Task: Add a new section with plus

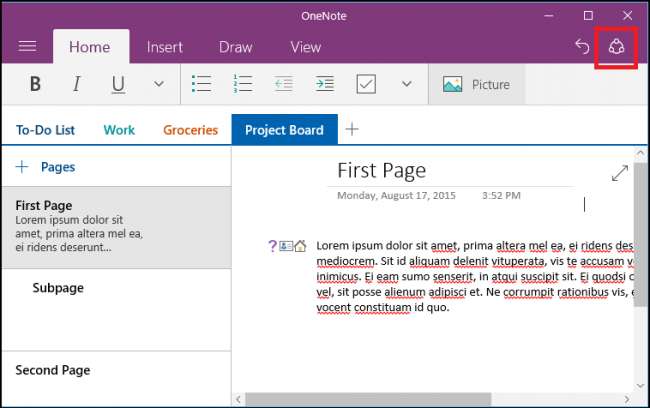Action: coord(352,130)
